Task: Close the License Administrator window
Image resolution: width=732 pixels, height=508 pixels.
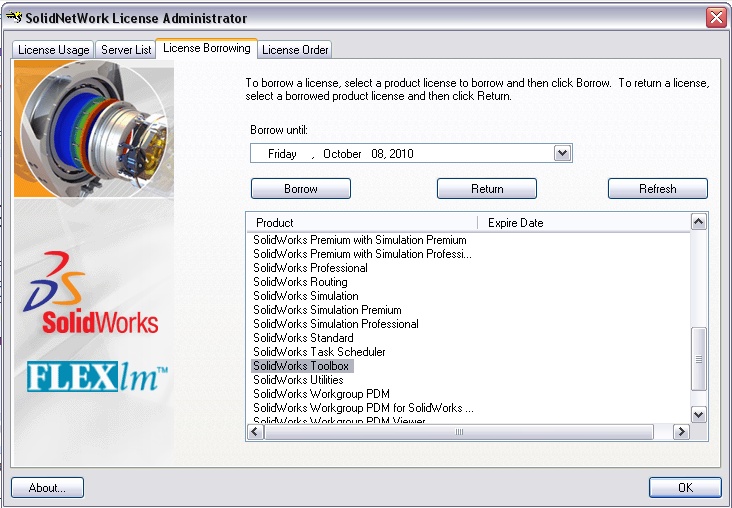Action: pyautogui.click(x=716, y=18)
